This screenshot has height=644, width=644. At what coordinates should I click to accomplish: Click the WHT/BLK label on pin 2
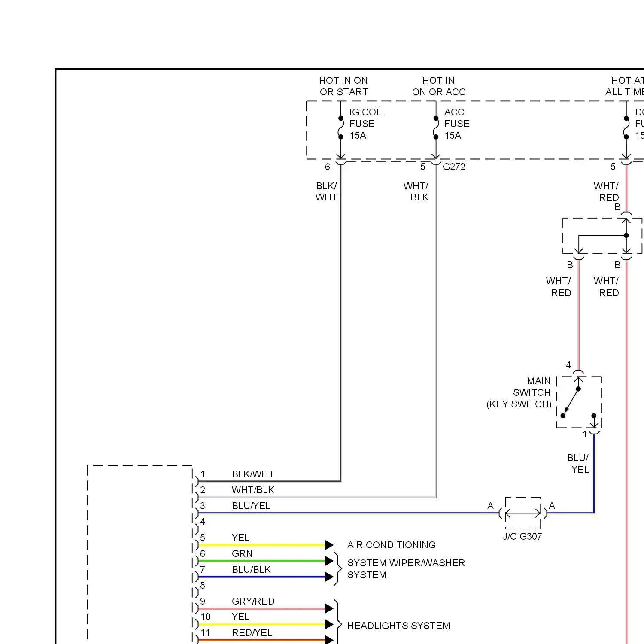tap(253, 490)
